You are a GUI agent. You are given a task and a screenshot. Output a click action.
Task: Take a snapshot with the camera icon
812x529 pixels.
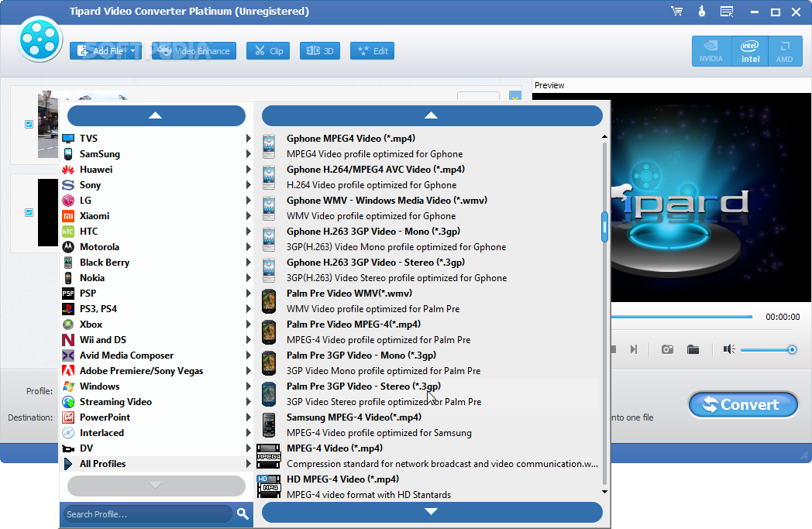(x=668, y=349)
